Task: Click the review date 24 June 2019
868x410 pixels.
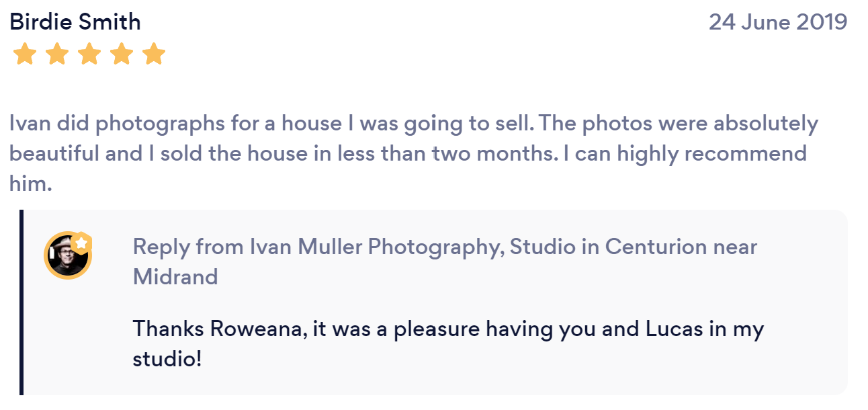Action: [778, 22]
